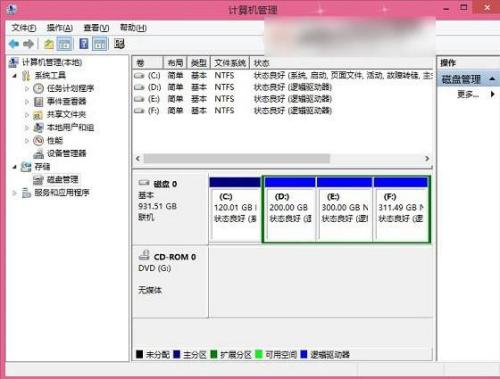Click the Up one level folder icon
This screenshot has width=500, height=379.
pos(49,44)
